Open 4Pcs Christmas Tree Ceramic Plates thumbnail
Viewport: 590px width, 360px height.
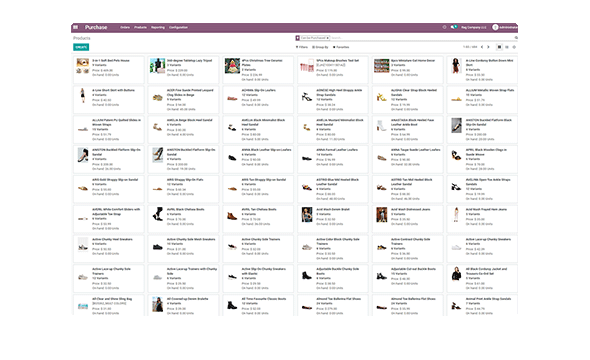[232, 66]
